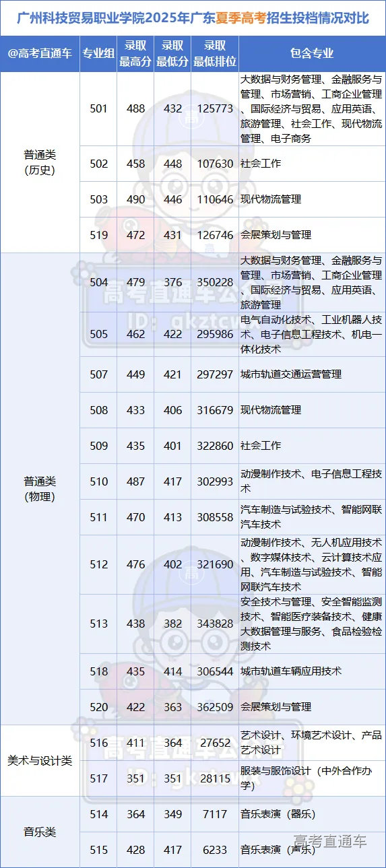Select lowest rank value 306544

pos(215,671)
